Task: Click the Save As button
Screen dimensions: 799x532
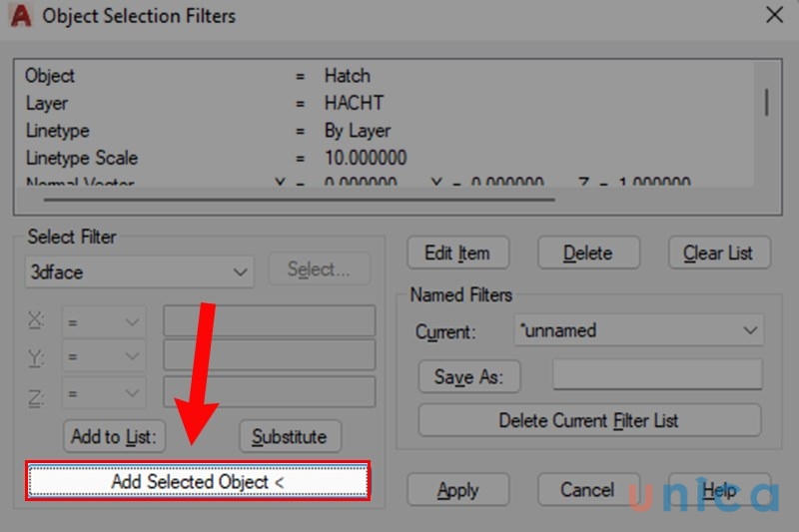Action: [x=469, y=377]
